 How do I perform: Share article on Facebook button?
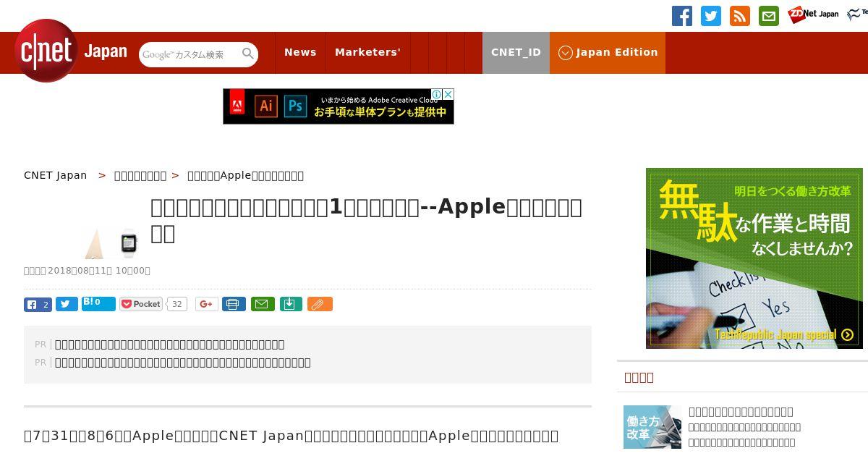point(38,304)
